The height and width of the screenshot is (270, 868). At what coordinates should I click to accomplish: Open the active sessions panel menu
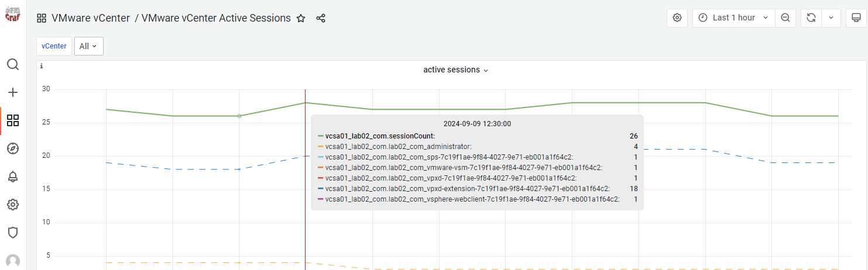click(456, 70)
